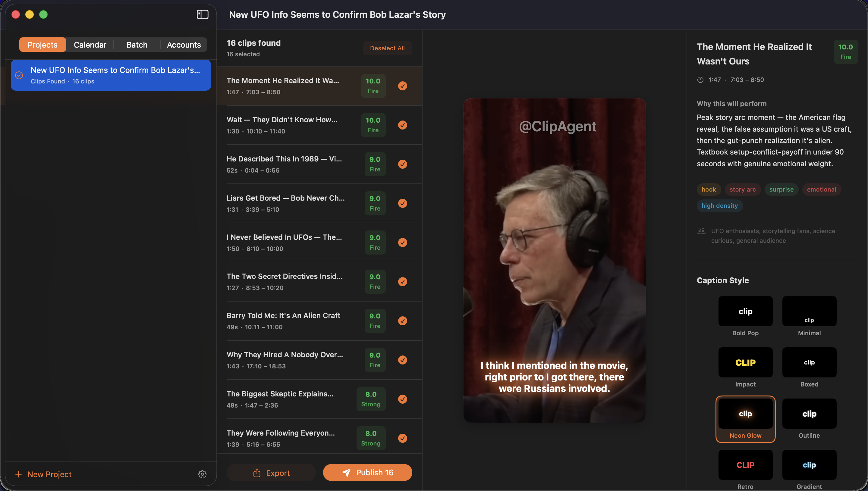The width and height of the screenshot is (868, 491).
Task: Click the Export button
Action: point(271,473)
